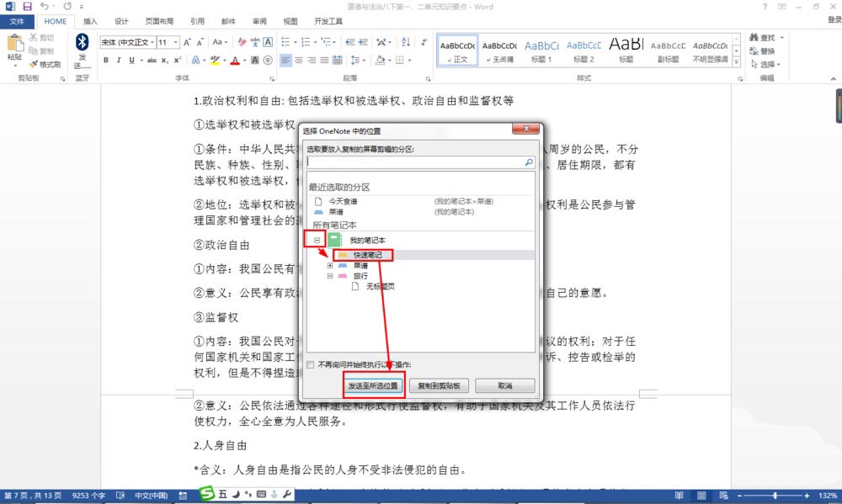Screen dimensions: 842x504
Task: Select the recent 今天食谱 page entry
Action: [343, 201]
